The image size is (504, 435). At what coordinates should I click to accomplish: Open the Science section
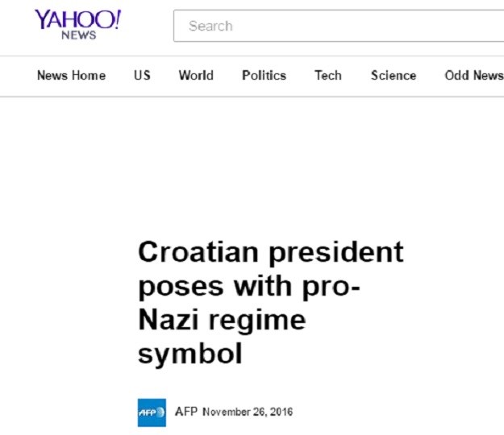394,76
